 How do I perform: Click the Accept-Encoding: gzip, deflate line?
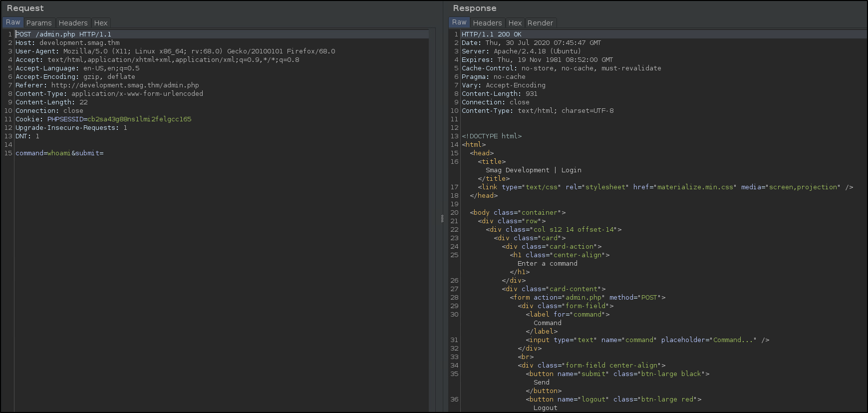[x=75, y=77]
